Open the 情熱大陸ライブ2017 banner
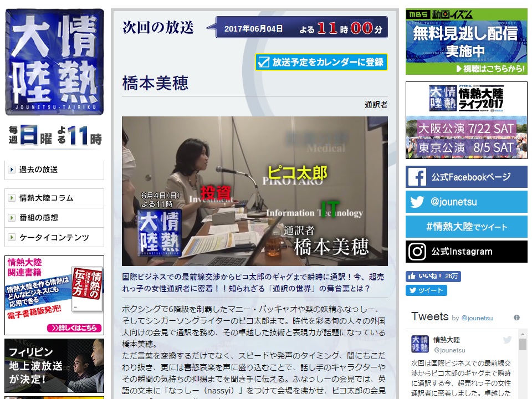The width and height of the screenshot is (532, 399). (x=467, y=120)
